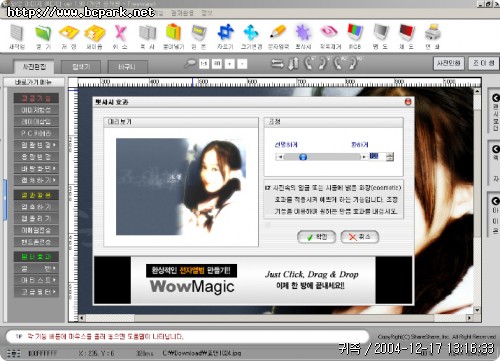Open the WowMagic advertisement banner
This screenshot has width=500, height=361.
253,280
